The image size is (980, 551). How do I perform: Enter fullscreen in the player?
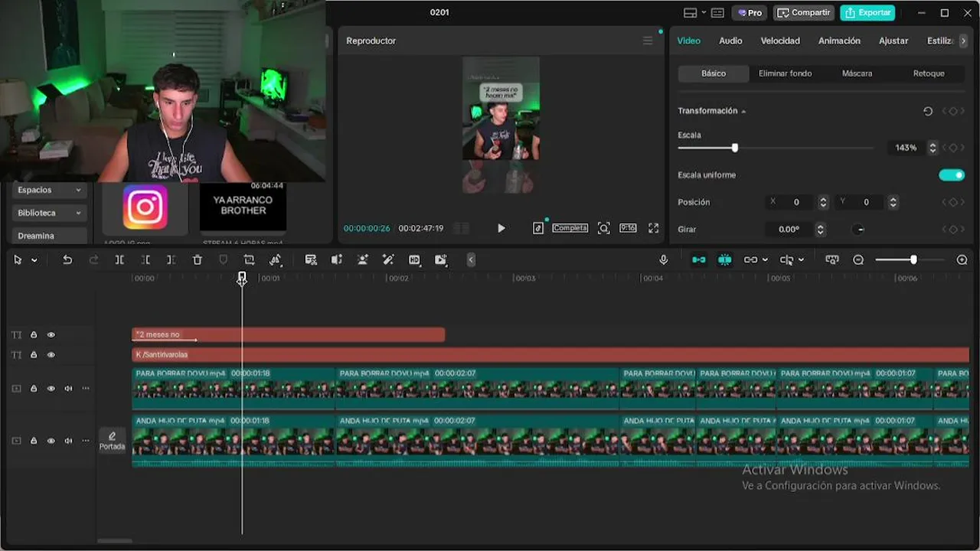click(653, 228)
